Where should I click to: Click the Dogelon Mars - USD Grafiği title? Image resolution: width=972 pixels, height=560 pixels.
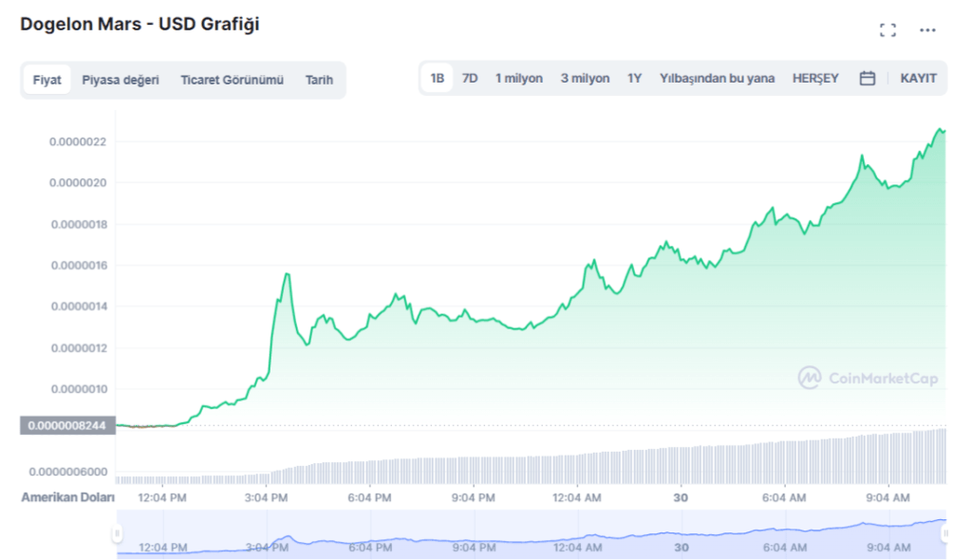pyautogui.click(x=140, y=24)
